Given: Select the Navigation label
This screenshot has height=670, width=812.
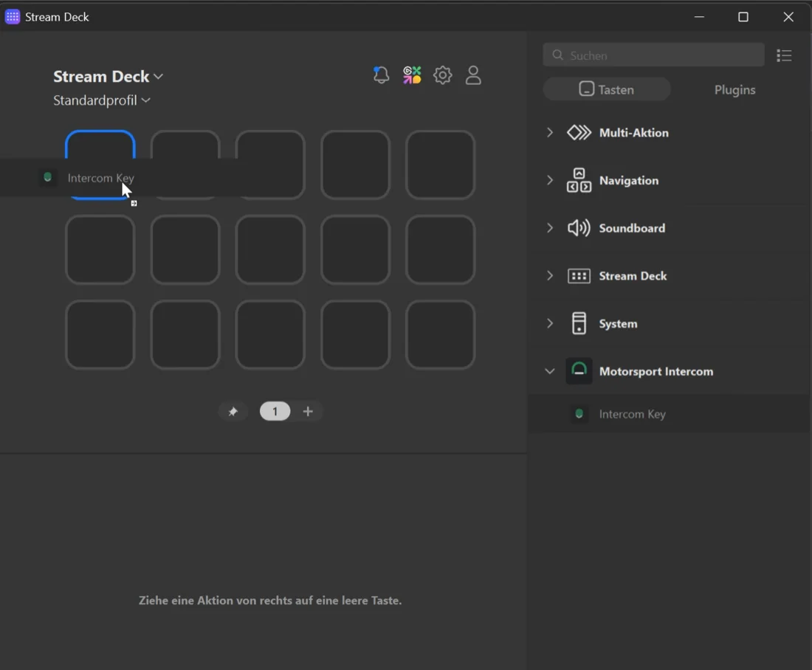Looking at the screenshot, I should point(629,180).
